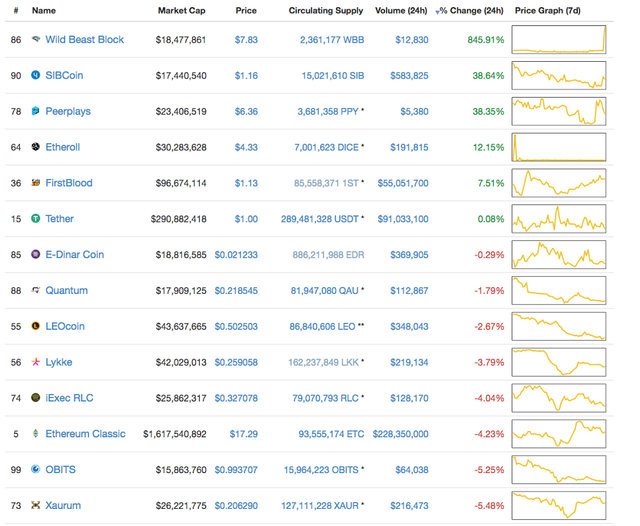640x526 pixels.
Task: Sort by Circulating Supply header
Action: (x=326, y=11)
